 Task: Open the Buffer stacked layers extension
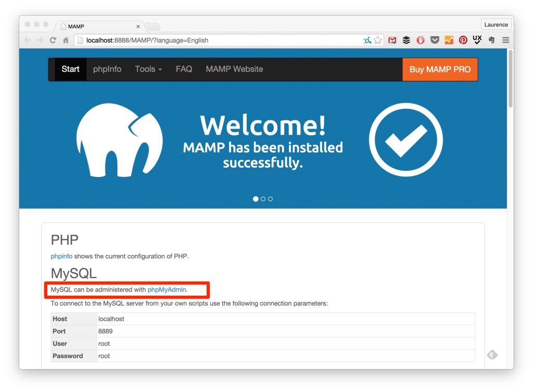(406, 40)
